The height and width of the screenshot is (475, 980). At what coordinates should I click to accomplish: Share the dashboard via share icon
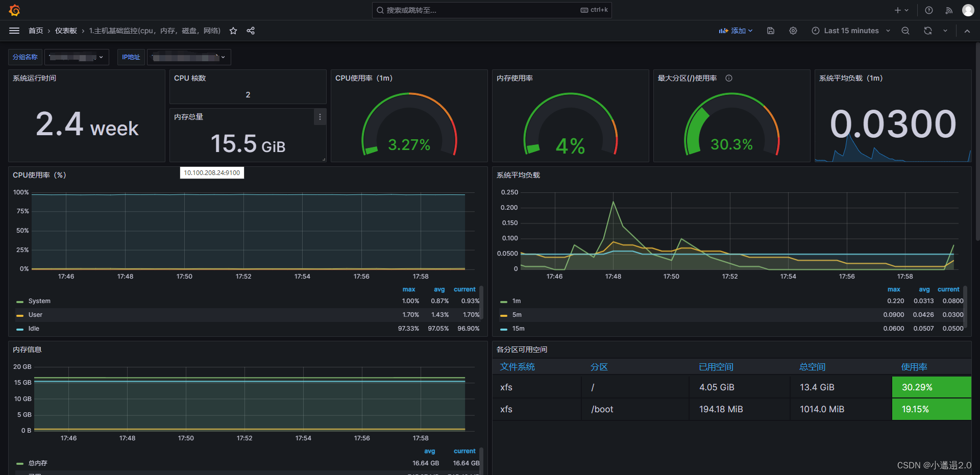[x=251, y=31]
